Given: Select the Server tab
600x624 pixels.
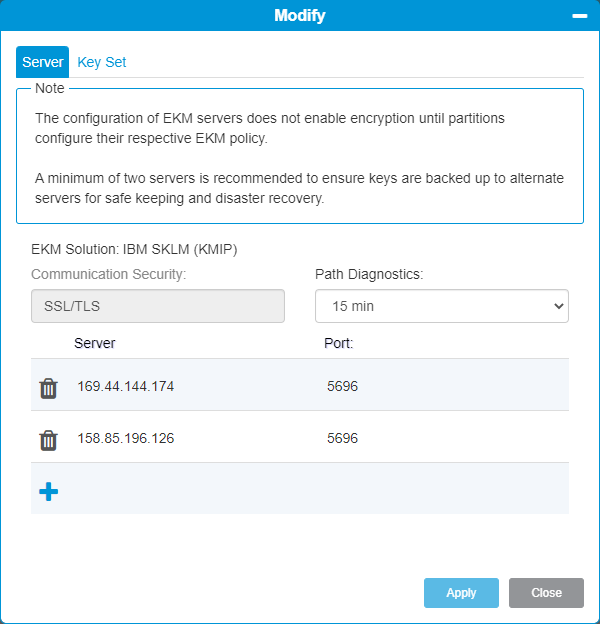Looking at the screenshot, I should click(x=43, y=62).
